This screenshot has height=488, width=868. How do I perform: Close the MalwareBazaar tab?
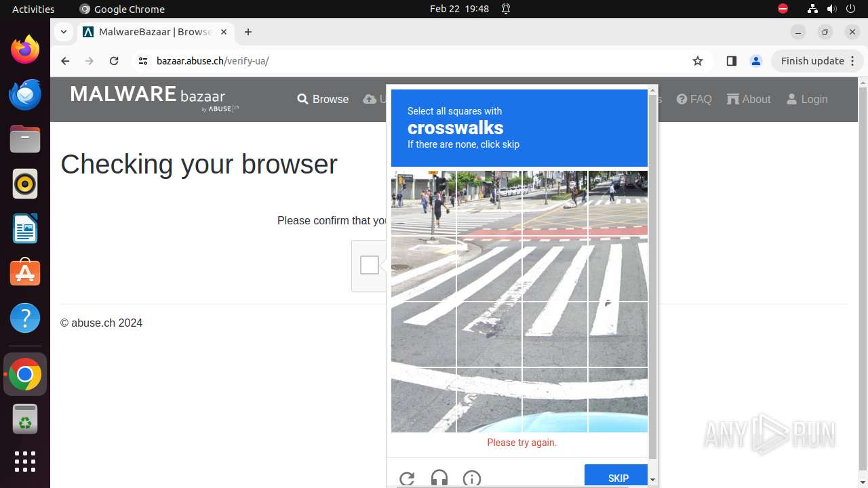click(224, 32)
